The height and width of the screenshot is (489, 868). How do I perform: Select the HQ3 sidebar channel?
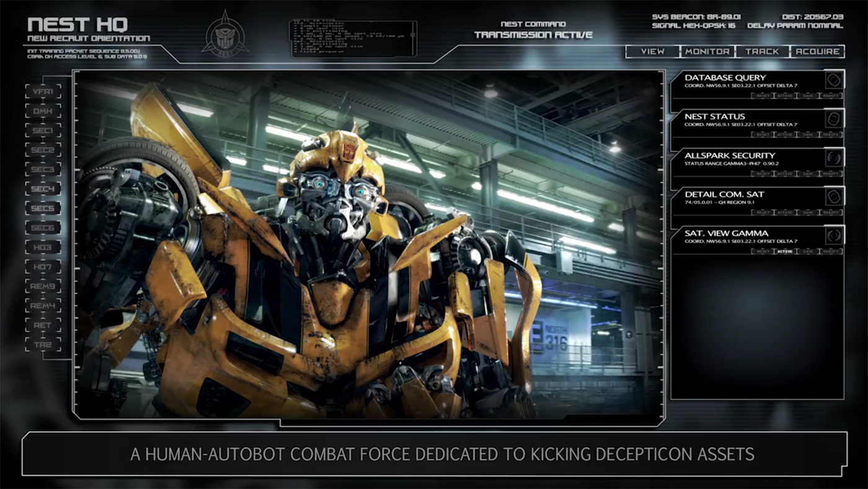tap(43, 248)
